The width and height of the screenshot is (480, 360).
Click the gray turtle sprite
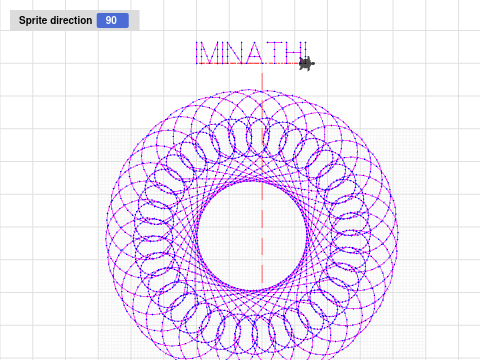[307, 63]
